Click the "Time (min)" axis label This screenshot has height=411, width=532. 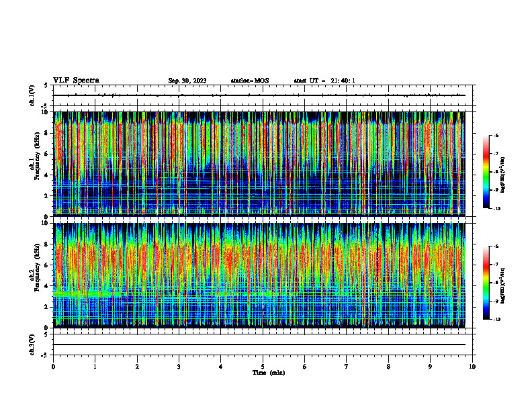point(269,373)
